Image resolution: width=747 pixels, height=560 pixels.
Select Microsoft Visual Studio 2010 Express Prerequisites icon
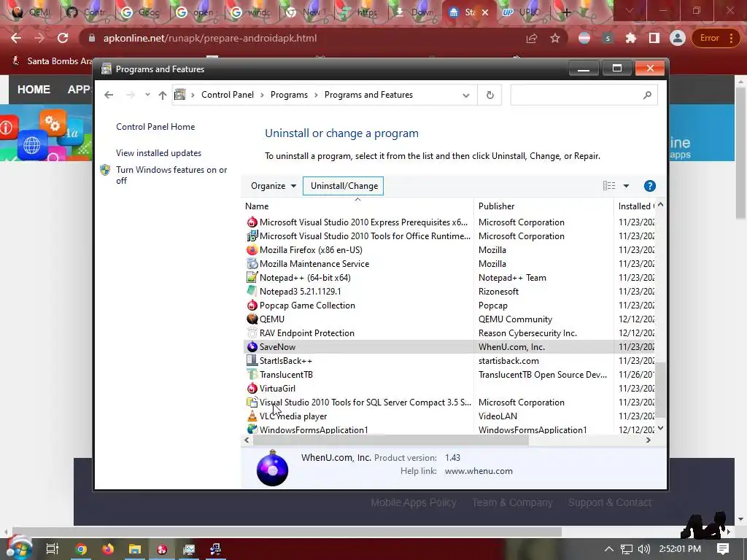tap(252, 222)
